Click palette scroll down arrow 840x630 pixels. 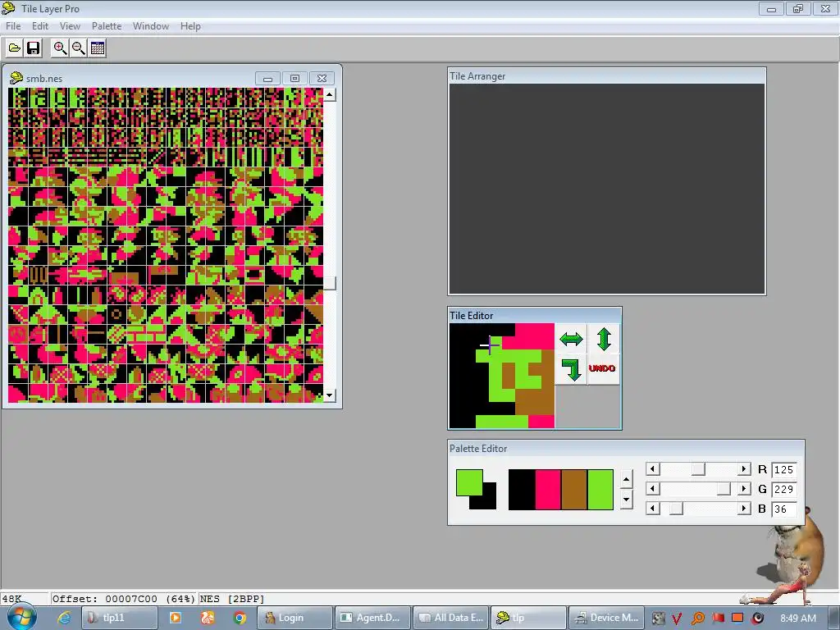point(626,500)
